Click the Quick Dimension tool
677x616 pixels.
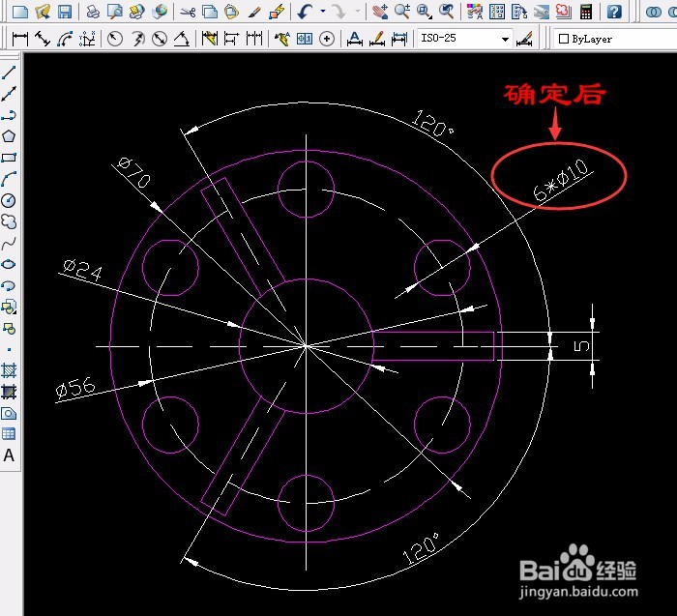pos(210,39)
